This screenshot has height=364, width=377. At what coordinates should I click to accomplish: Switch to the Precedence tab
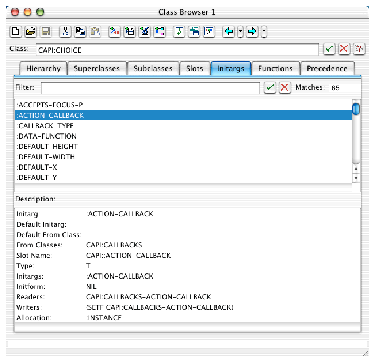(x=327, y=69)
